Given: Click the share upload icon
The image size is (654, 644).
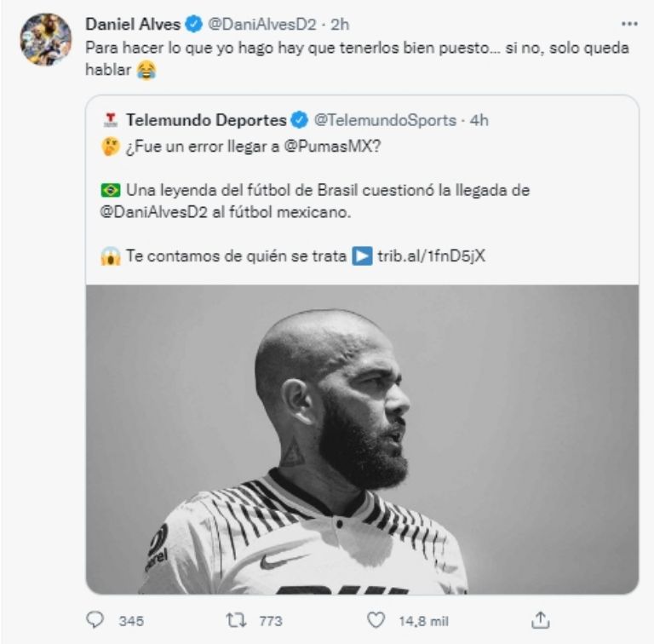Looking at the screenshot, I should tap(540, 620).
